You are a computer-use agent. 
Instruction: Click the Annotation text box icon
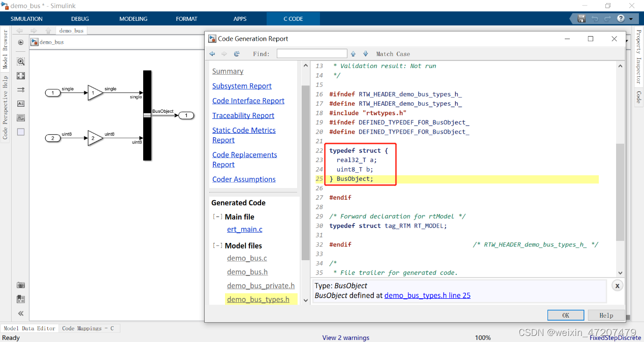21,104
